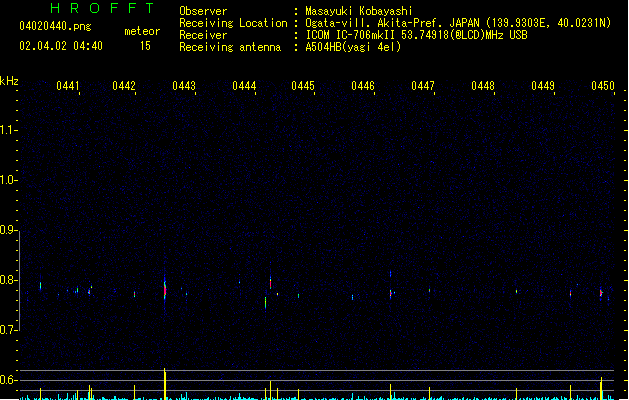Click the HROFFT title text

(103, 8)
